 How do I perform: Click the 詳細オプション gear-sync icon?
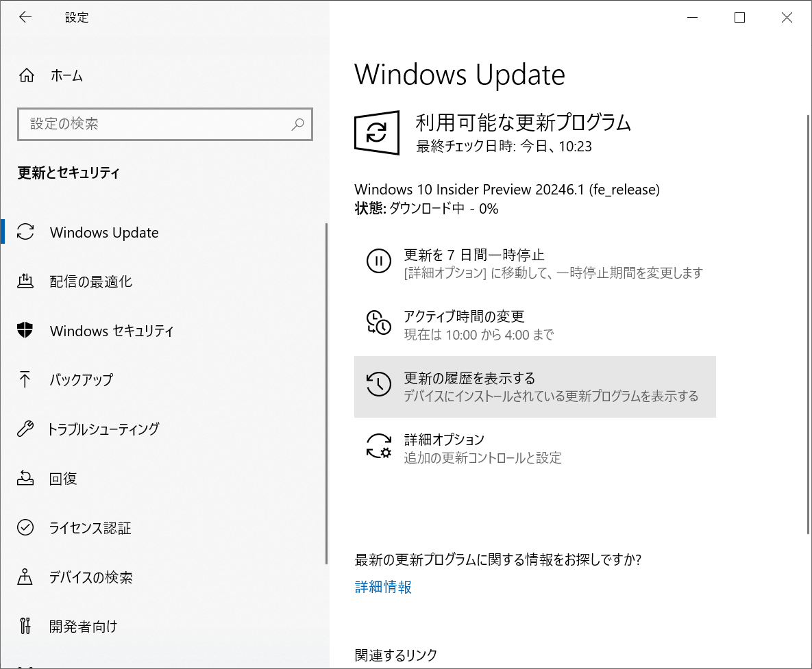378,446
